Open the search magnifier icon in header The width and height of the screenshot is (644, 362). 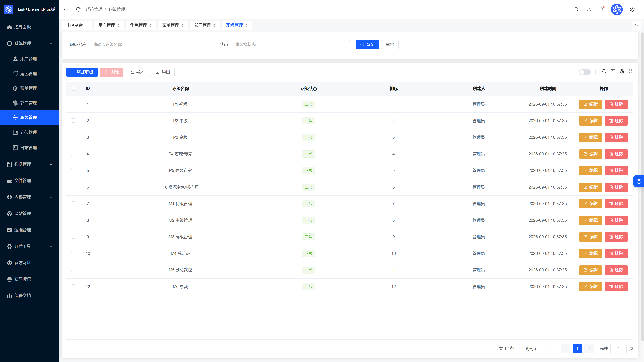pyautogui.click(x=576, y=9)
